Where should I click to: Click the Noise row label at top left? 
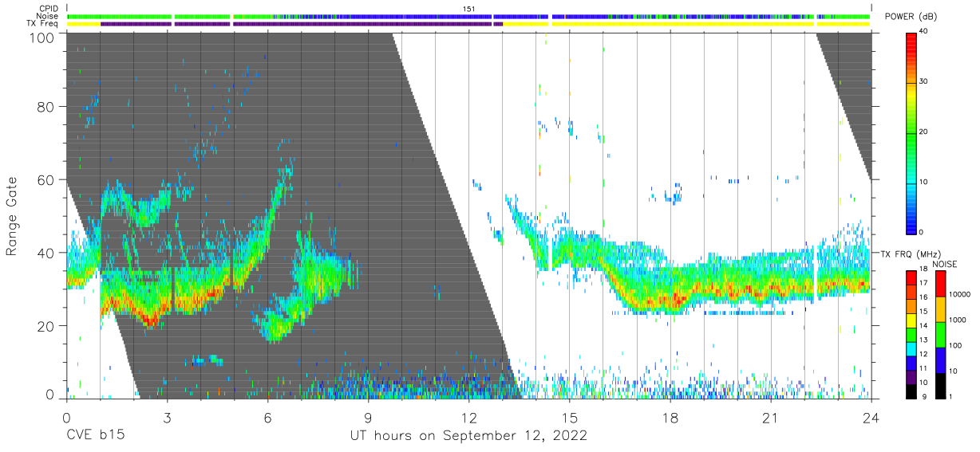48,16
